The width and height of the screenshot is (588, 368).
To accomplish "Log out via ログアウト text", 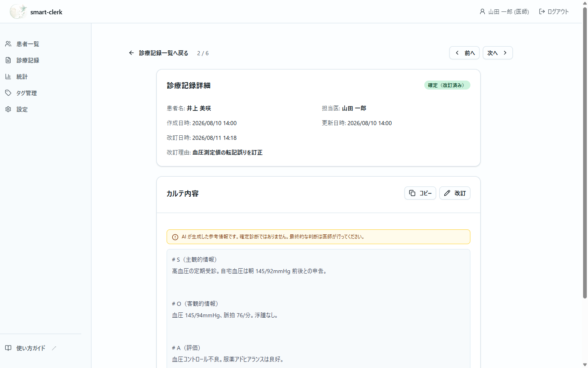I will [558, 12].
